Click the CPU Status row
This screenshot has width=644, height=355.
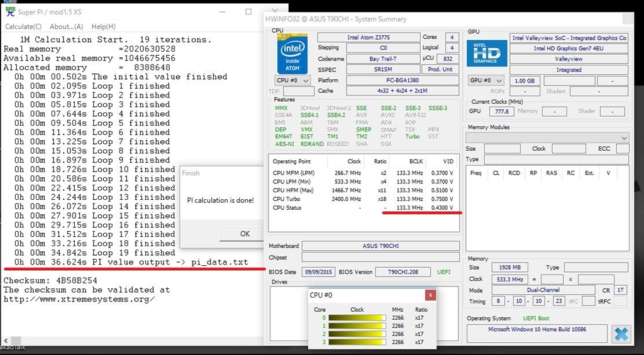coord(363,208)
